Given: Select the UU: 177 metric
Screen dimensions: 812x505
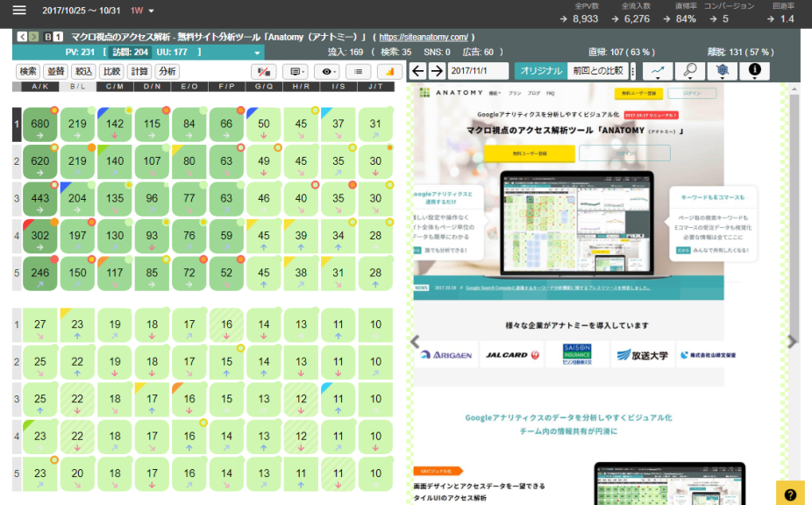Looking at the screenshot, I should [172, 52].
